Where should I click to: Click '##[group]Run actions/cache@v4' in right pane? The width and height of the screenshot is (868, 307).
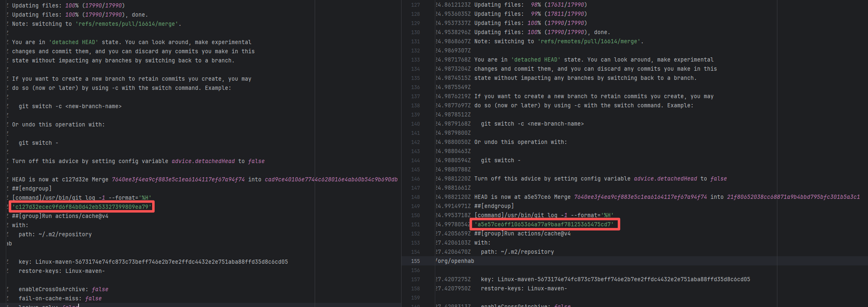coord(522,233)
